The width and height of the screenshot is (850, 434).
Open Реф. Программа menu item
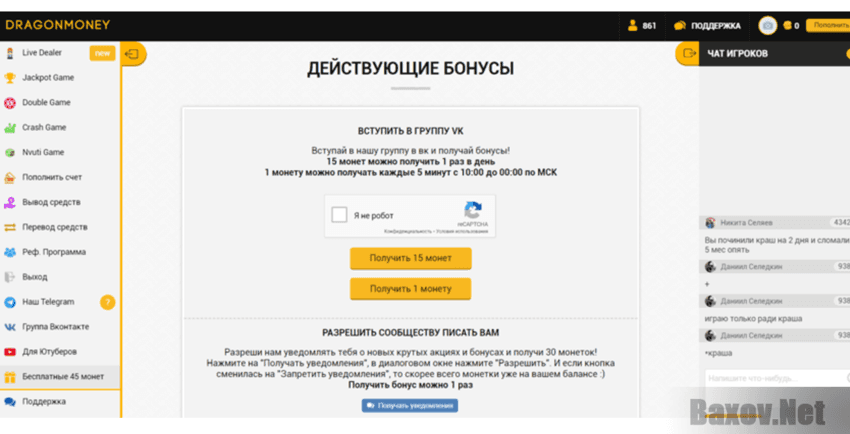54,252
